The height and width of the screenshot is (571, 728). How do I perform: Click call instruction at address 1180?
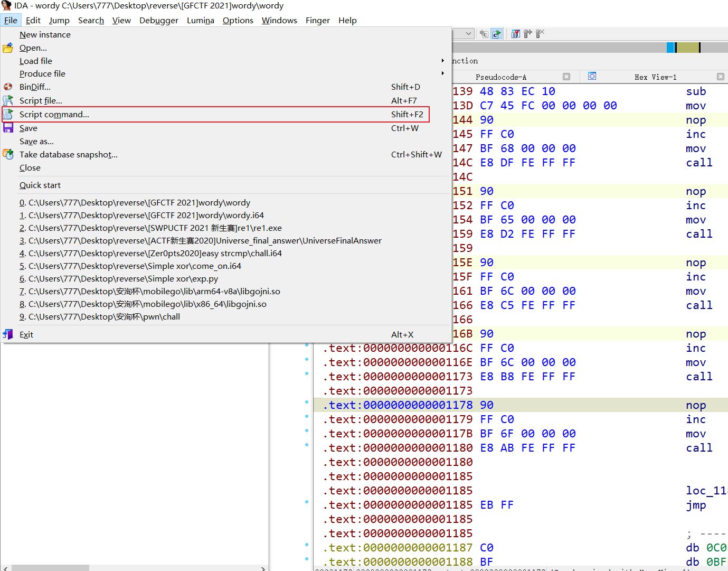[699, 448]
